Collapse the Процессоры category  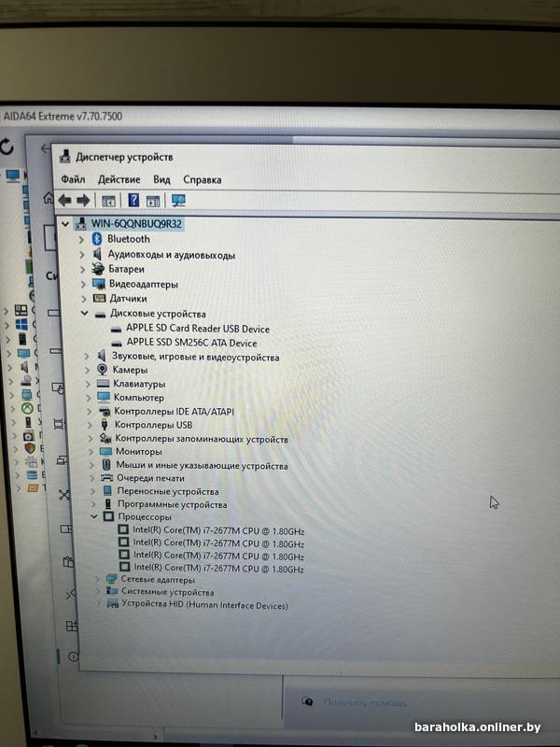pos(94,516)
